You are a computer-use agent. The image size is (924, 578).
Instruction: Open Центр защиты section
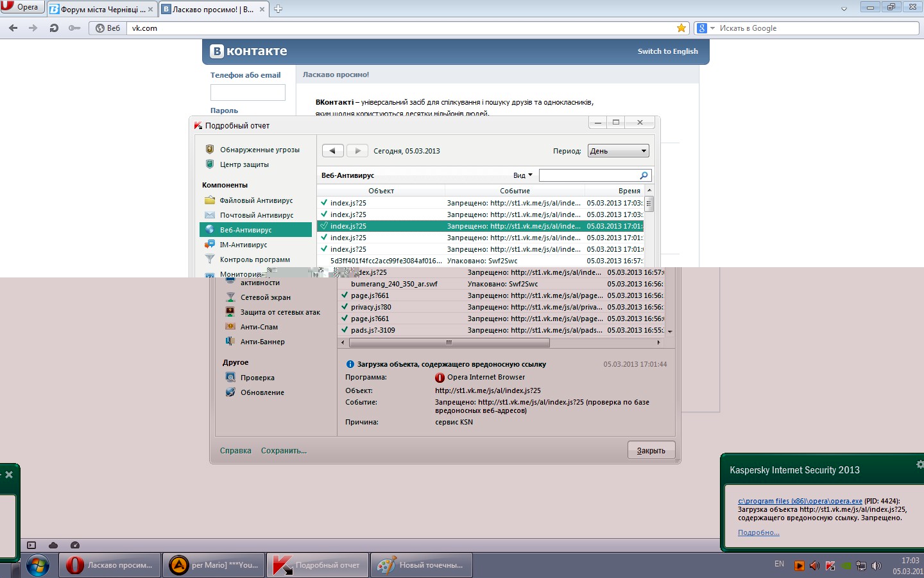tap(244, 164)
